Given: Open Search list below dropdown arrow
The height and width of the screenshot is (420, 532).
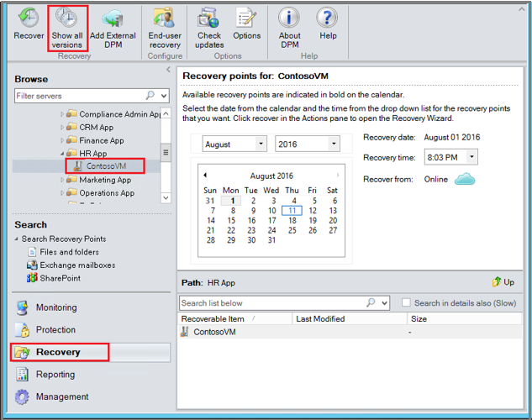Looking at the screenshot, I should (384, 302).
